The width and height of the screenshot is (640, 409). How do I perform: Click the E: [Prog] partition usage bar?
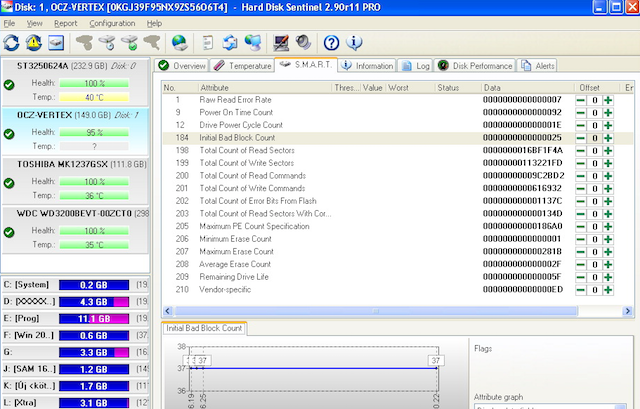click(95, 318)
